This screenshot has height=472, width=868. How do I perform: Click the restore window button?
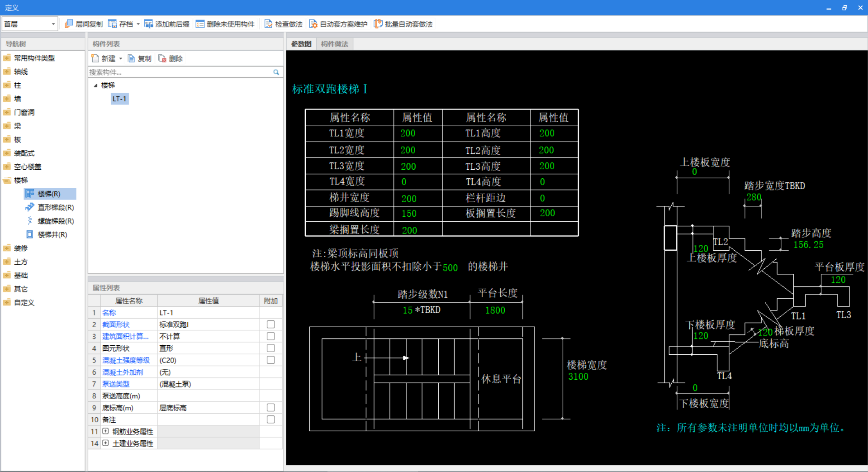click(x=844, y=8)
